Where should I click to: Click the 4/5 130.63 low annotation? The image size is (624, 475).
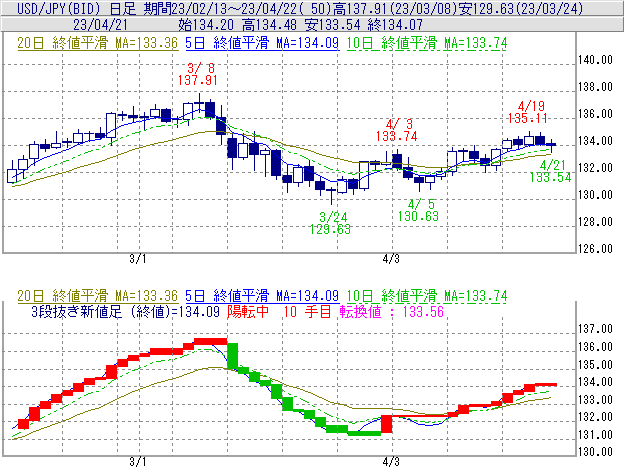(418, 210)
